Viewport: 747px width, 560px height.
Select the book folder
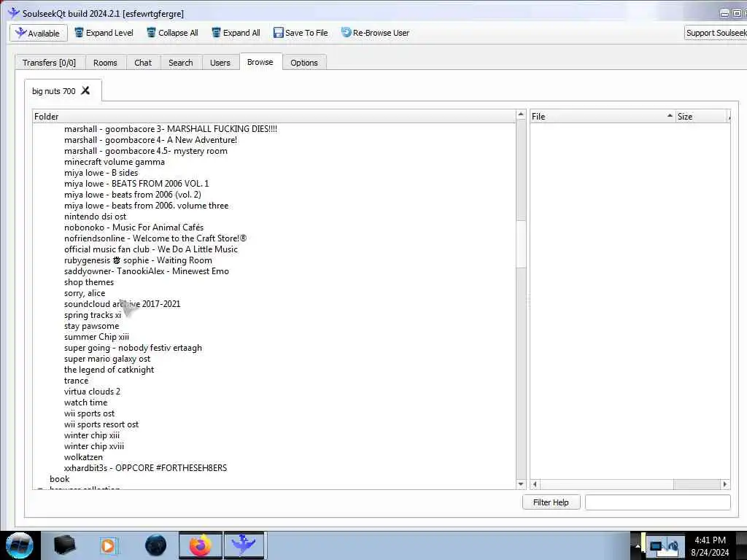pyautogui.click(x=60, y=480)
